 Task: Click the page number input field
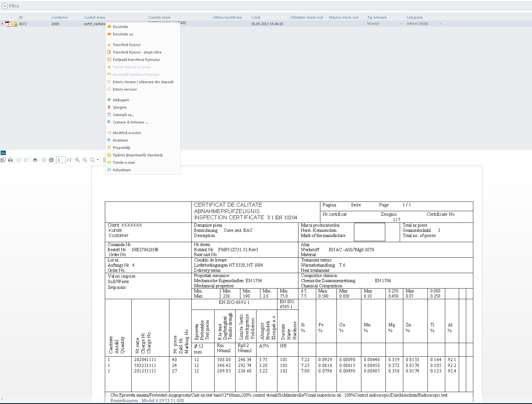[x=61, y=160]
